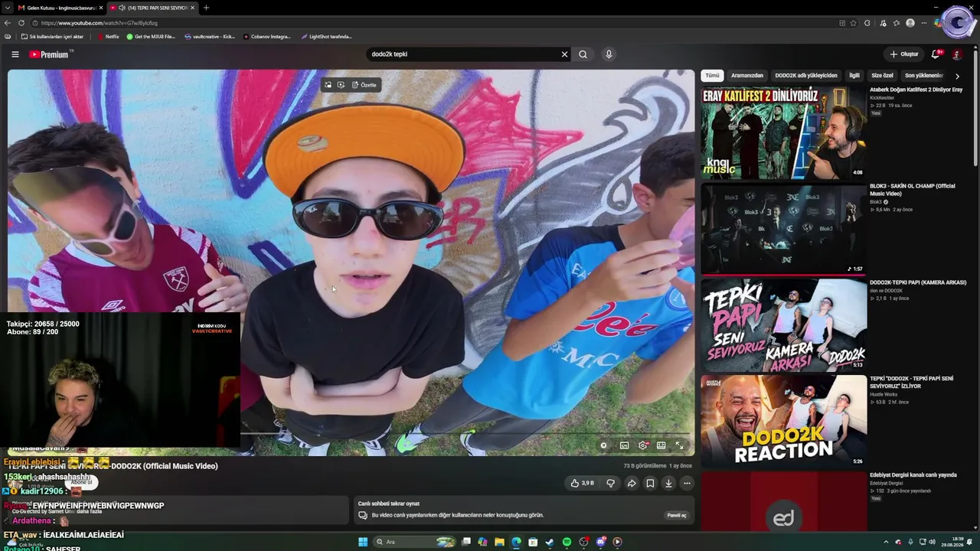
Task: Select the İlgili filter chip
Action: [x=854, y=76]
